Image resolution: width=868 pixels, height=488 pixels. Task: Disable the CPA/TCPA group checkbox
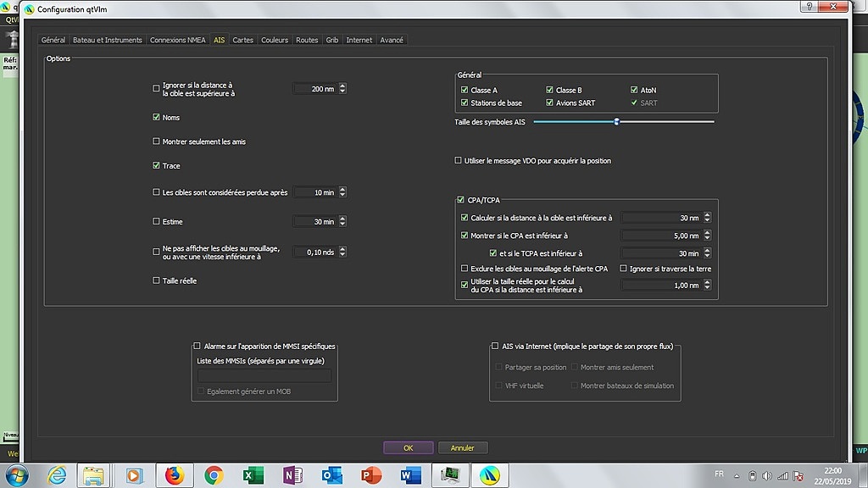(x=460, y=200)
